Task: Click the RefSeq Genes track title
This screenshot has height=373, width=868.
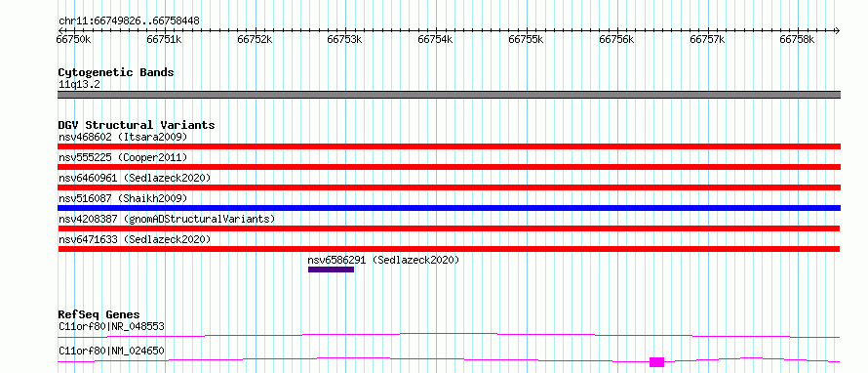Action: tap(99, 314)
